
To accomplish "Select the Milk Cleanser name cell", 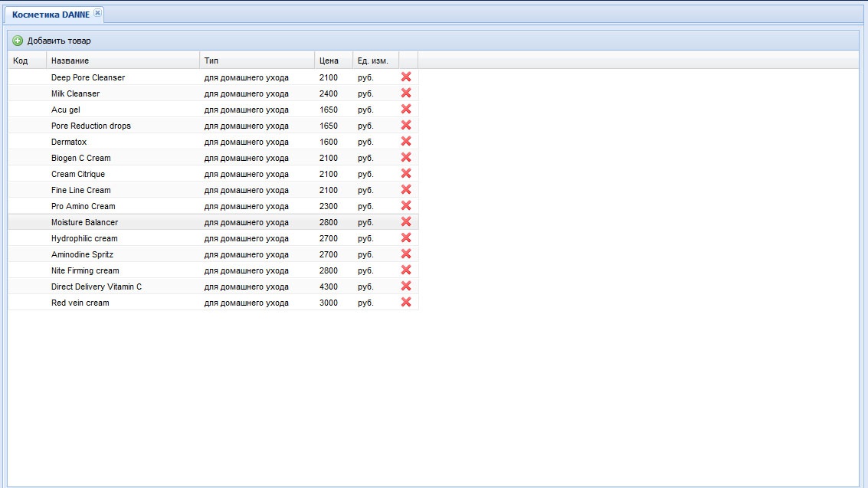I will (123, 93).
